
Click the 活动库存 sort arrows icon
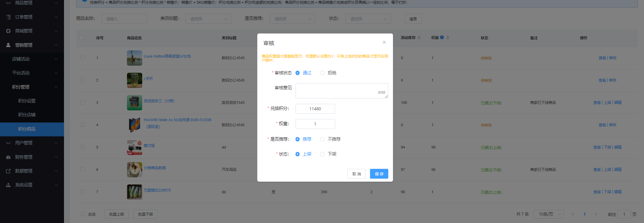[419, 38]
